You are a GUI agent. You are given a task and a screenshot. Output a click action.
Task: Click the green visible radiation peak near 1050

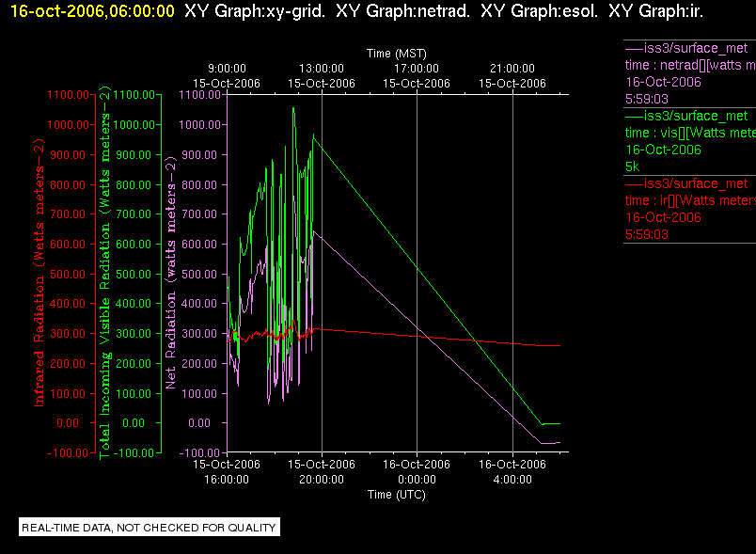(293, 109)
